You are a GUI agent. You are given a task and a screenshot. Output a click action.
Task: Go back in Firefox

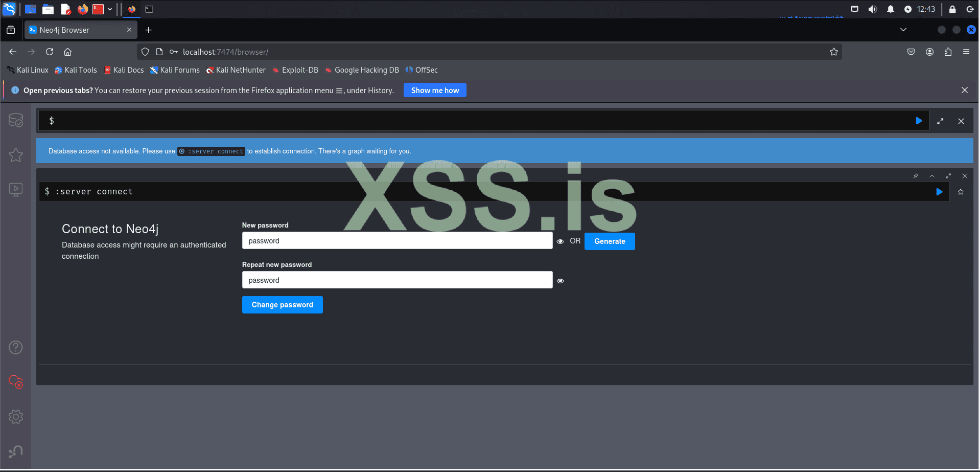pyautogui.click(x=13, y=52)
